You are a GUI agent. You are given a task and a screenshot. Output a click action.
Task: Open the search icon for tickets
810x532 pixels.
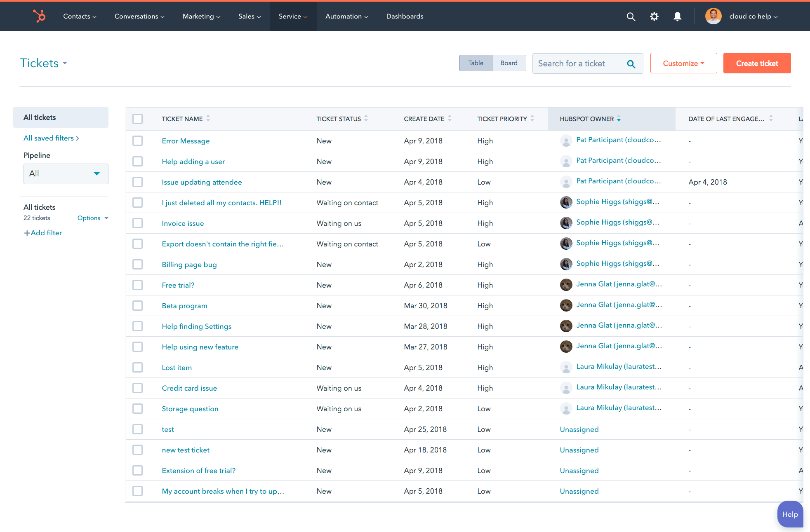pos(631,63)
